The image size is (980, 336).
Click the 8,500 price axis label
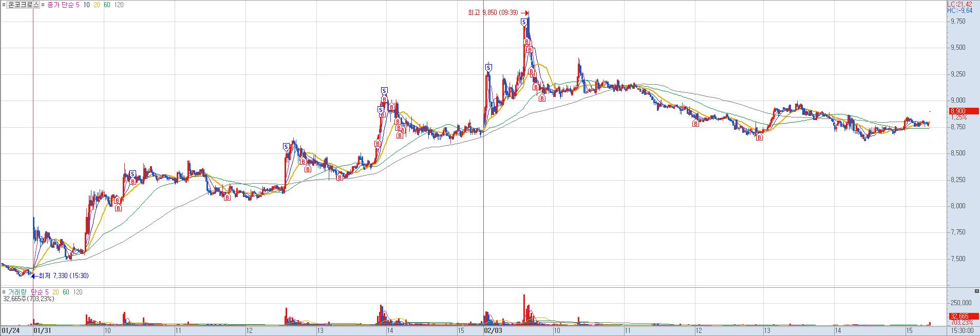pos(958,153)
